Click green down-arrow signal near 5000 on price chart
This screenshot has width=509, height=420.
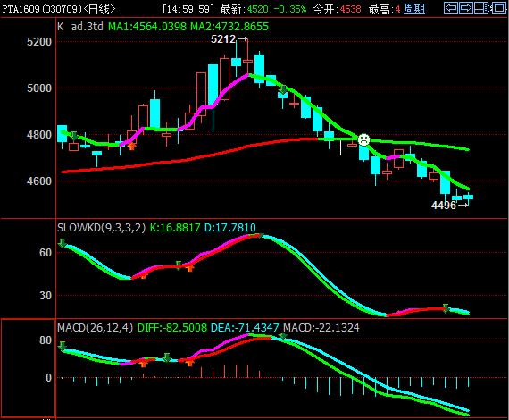pos(283,90)
